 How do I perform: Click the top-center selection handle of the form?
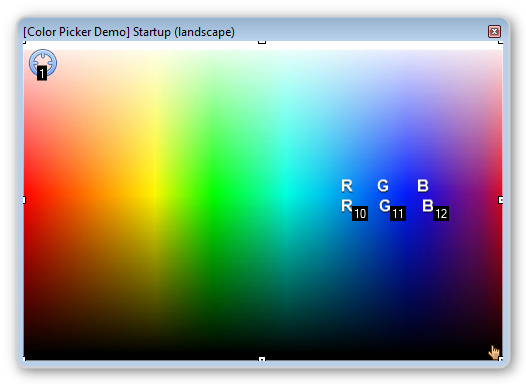(262, 42)
